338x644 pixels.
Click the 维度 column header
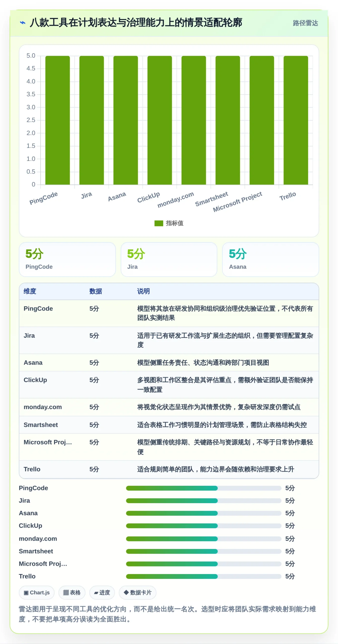[30, 291]
